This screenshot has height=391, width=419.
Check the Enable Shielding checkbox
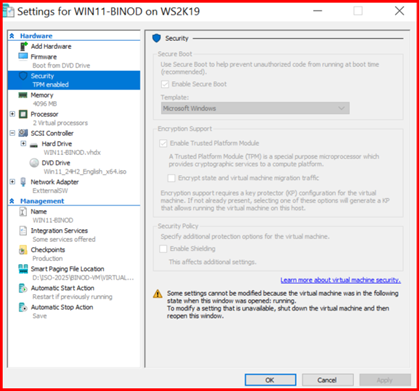coord(163,249)
